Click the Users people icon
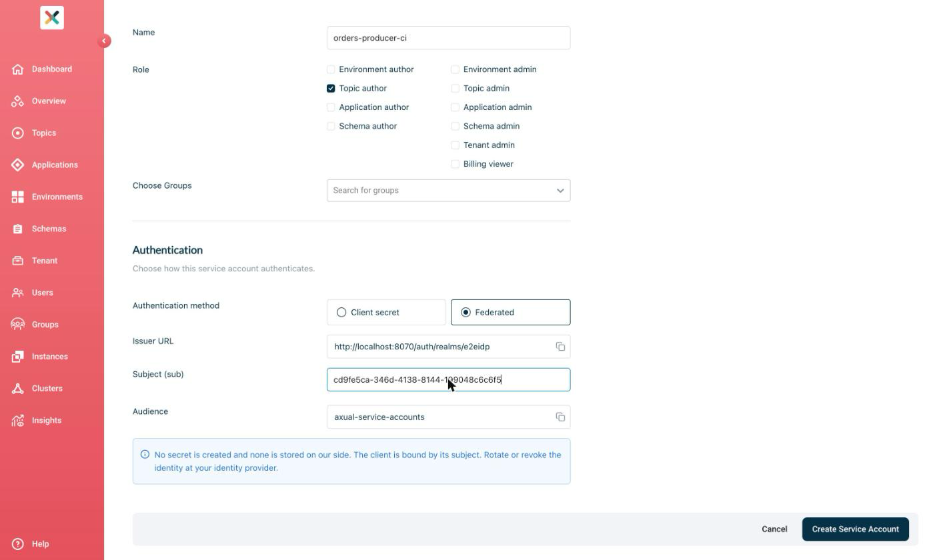This screenshot has height=560, width=947. pyautogui.click(x=18, y=293)
